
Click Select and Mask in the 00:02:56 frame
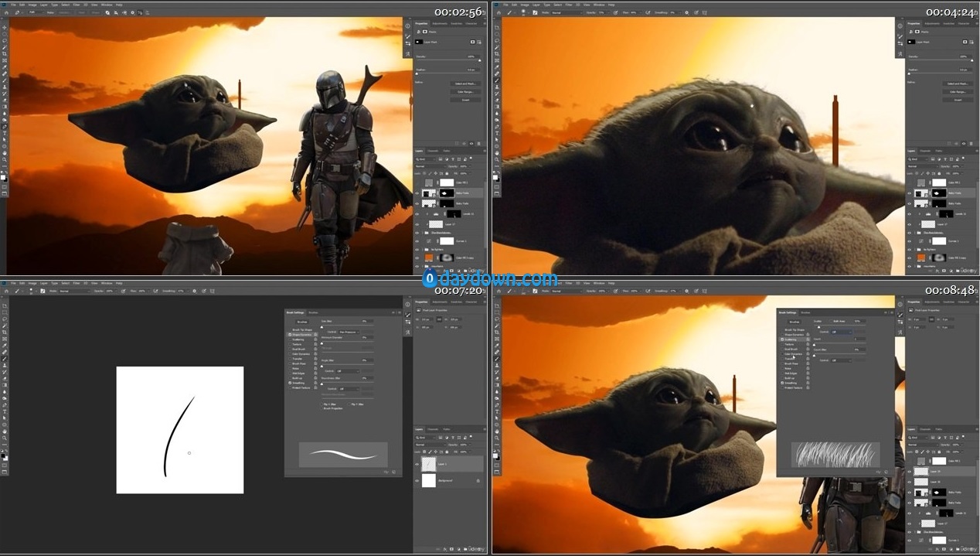pyautogui.click(x=465, y=84)
